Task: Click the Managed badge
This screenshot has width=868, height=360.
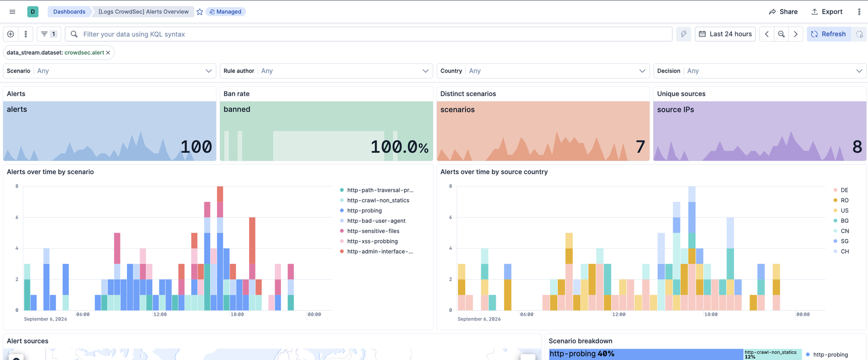Action: 226,11
